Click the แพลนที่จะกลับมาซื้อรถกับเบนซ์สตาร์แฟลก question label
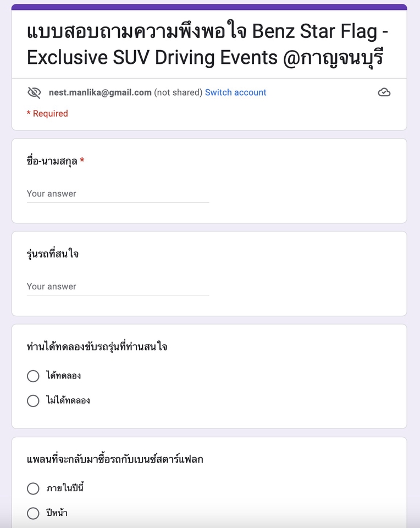This screenshot has width=420, height=528. (x=115, y=459)
